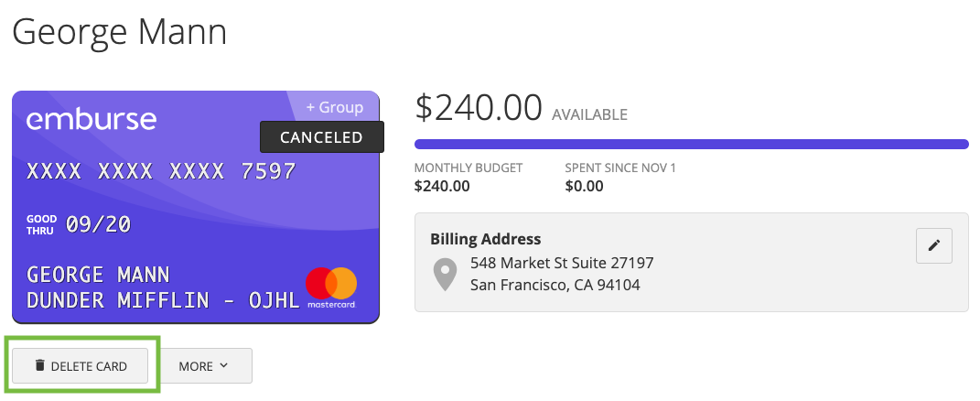Click the map pin location icon
Image resolution: width=980 pixels, height=401 pixels.
click(445, 276)
